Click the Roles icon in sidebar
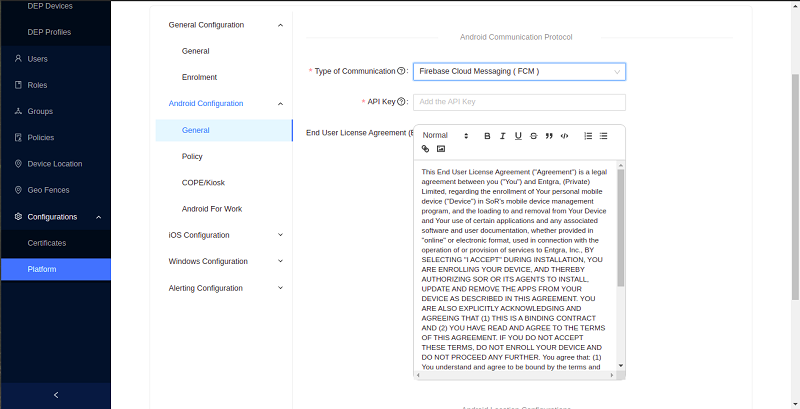This screenshot has height=409, width=800. click(18, 85)
